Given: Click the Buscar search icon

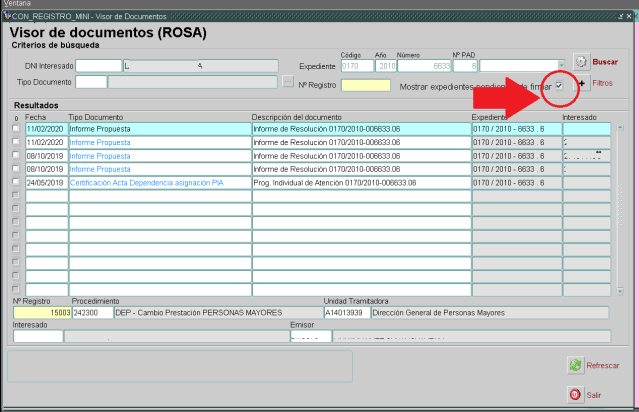Looking at the screenshot, I should [581, 62].
